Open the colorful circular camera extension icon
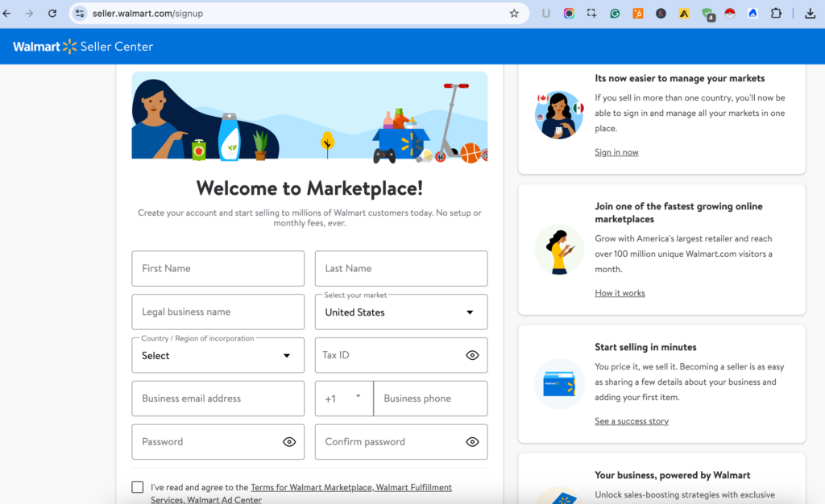 coord(569,13)
